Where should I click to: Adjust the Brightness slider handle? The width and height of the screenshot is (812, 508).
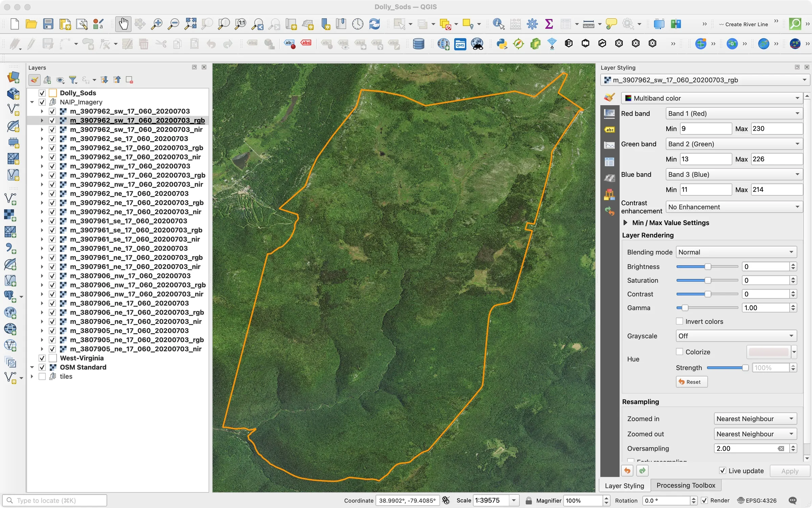pyautogui.click(x=707, y=267)
